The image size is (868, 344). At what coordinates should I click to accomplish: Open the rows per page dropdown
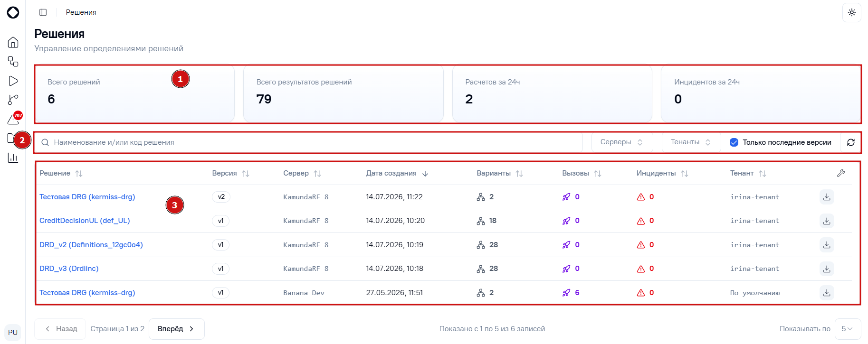coord(848,329)
